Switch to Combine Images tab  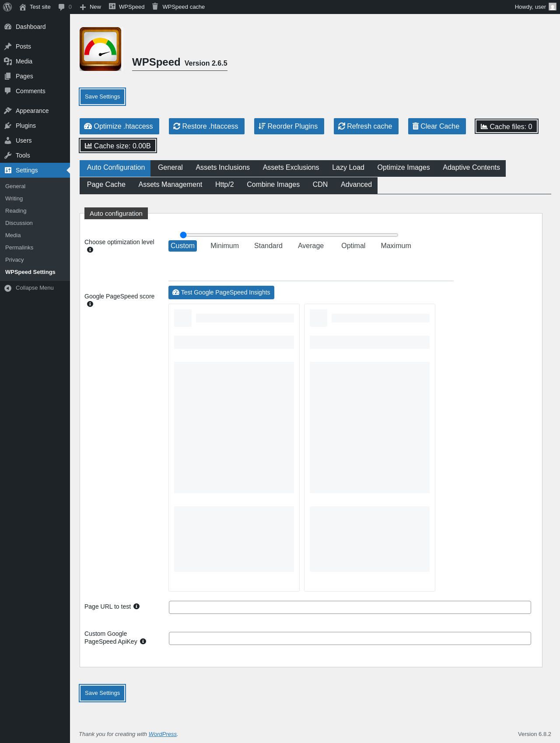(273, 185)
